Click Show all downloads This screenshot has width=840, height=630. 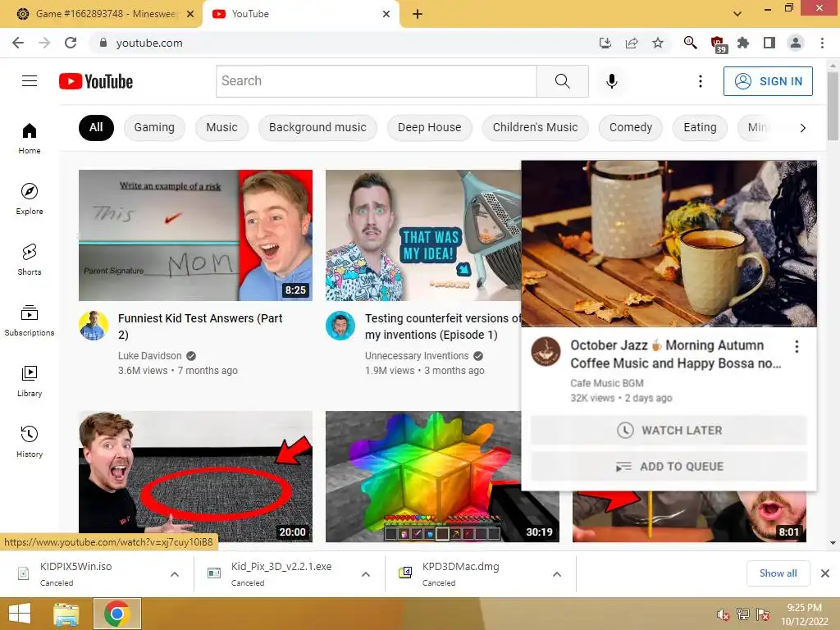(778, 573)
